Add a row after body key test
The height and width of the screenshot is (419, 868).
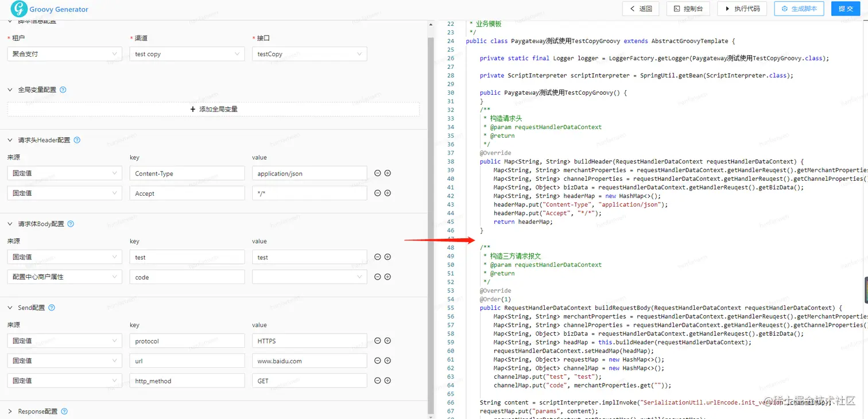click(x=387, y=257)
